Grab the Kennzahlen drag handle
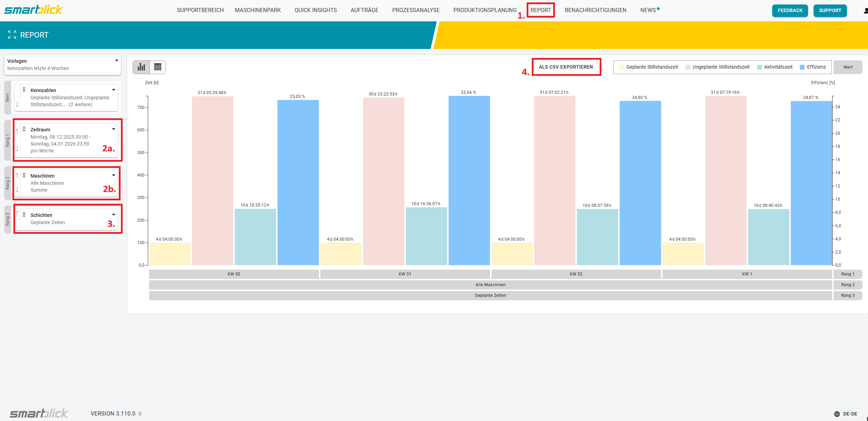The width and height of the screenshot is (868, 421). coord(24,90)
